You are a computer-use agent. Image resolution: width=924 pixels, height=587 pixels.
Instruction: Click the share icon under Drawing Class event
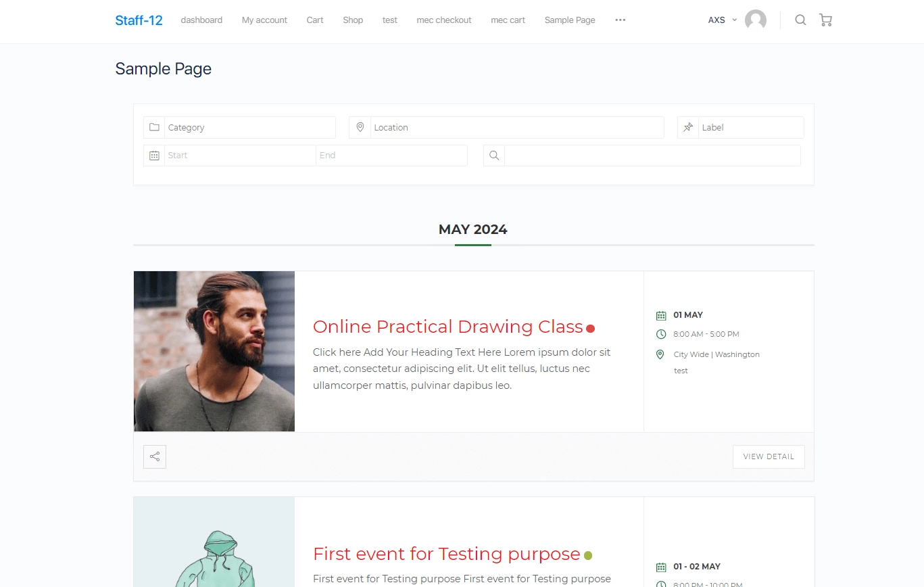click(155, 456)
